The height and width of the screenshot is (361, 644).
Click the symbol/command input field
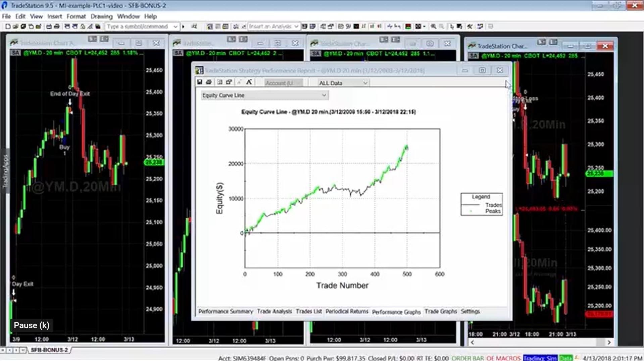pos(139,27)
